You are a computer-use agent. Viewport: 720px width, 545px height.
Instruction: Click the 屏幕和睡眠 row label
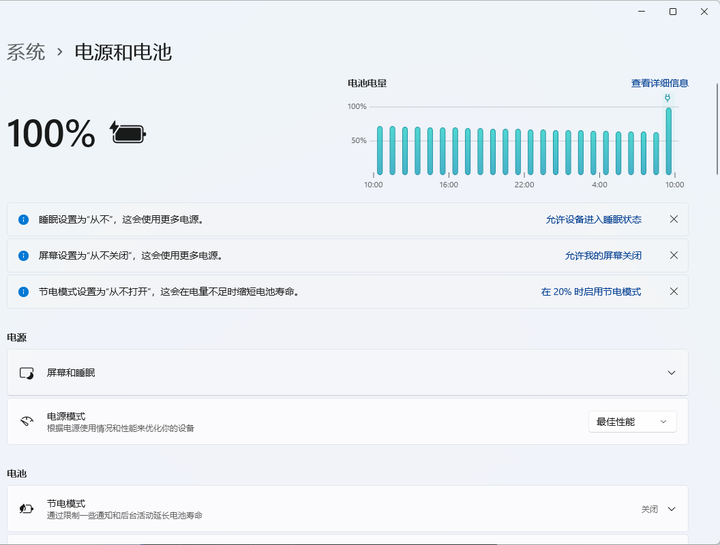[71, 373]
